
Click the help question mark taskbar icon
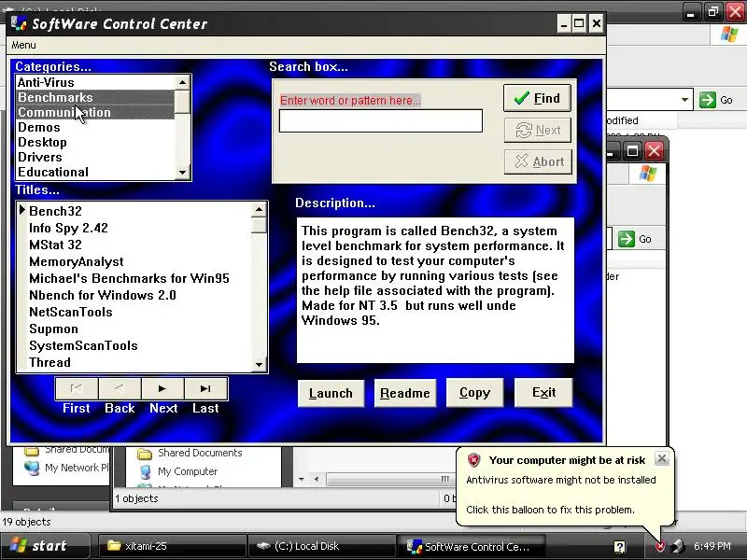tap(619, 546)
